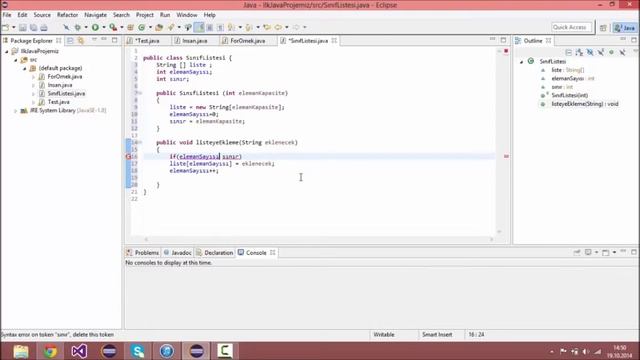
Task: Select listeyeEkleme(String) in Outline
Action: point(585,104)
